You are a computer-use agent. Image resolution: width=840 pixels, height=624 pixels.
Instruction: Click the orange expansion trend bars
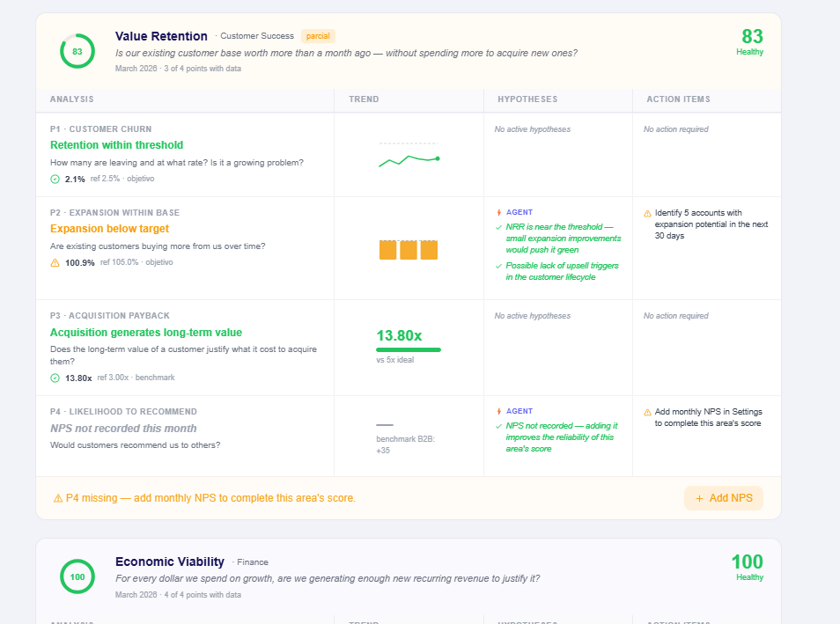point(409,250)
